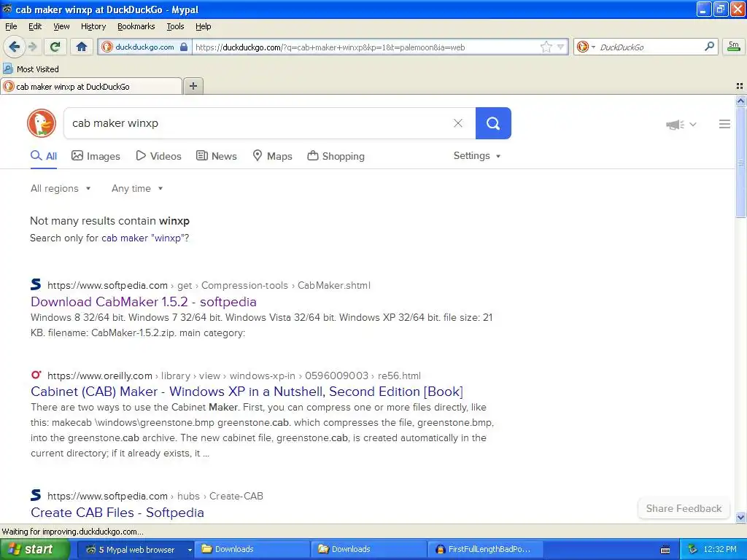Search only for cab maker "winxp" link
The width and height of the screenshot is (747, 560).
143,238
